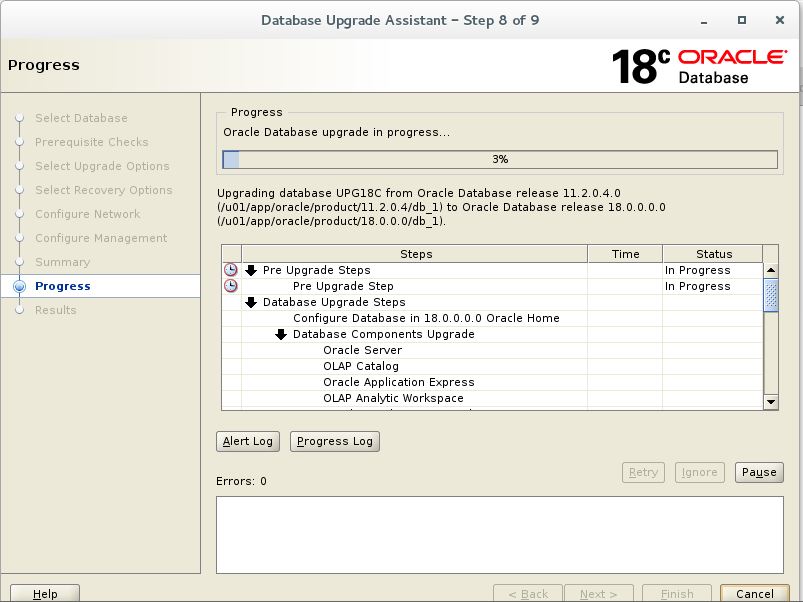This screenshot has width=803, height=602.
Task: Select the Steps column header
Action: pyautogui.click(x=415, y=254)
